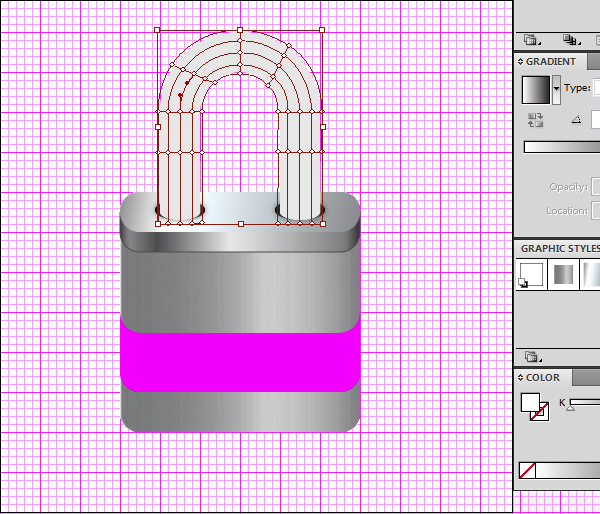The image size is (600, 514).
Task: Pick a gray from the grayscale spectrum bar
Action: click(x=568, y=470)
